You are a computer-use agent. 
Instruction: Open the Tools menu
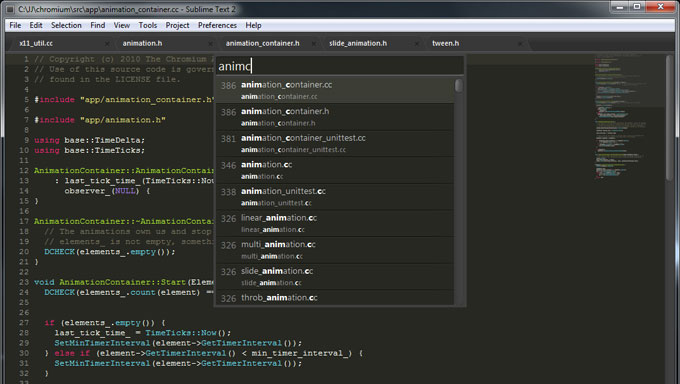pyautogui.click(x=148, y=25)
